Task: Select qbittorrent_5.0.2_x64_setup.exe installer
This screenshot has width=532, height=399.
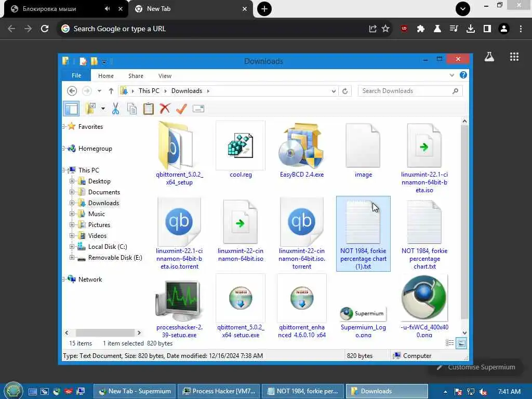Action: point(241,305)
